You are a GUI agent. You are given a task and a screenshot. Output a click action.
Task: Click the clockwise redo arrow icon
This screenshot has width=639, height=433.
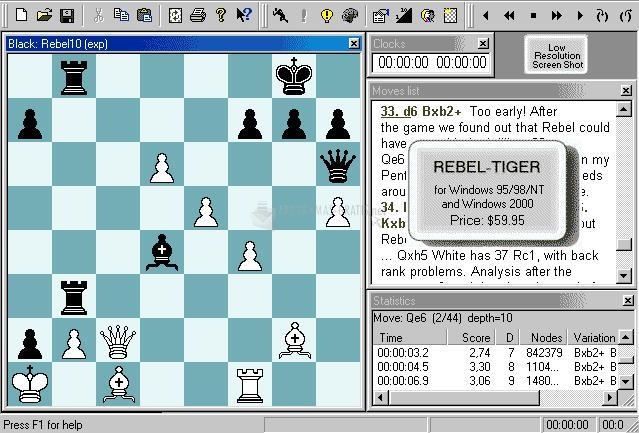click(602, 16)
